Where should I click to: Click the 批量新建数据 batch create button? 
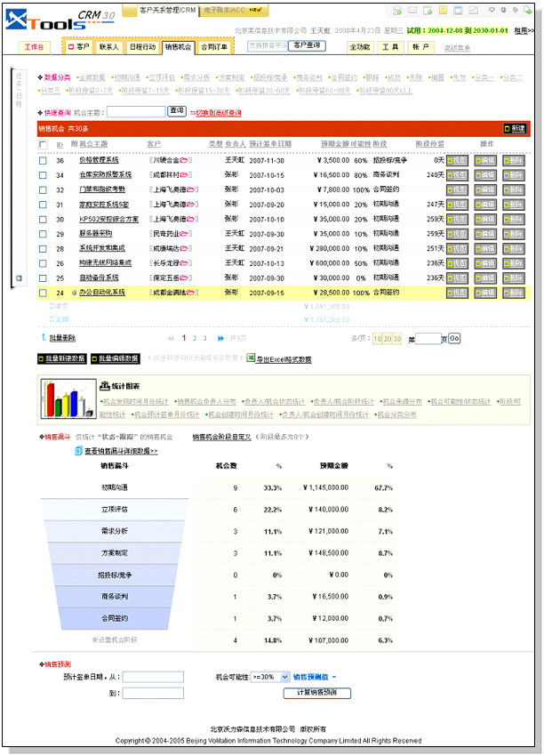pos(62,358)
